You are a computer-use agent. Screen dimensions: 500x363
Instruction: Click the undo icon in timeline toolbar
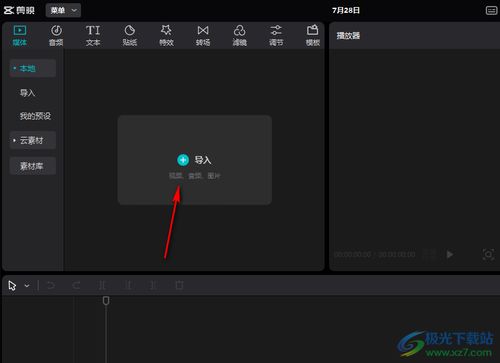pos(51,285)
